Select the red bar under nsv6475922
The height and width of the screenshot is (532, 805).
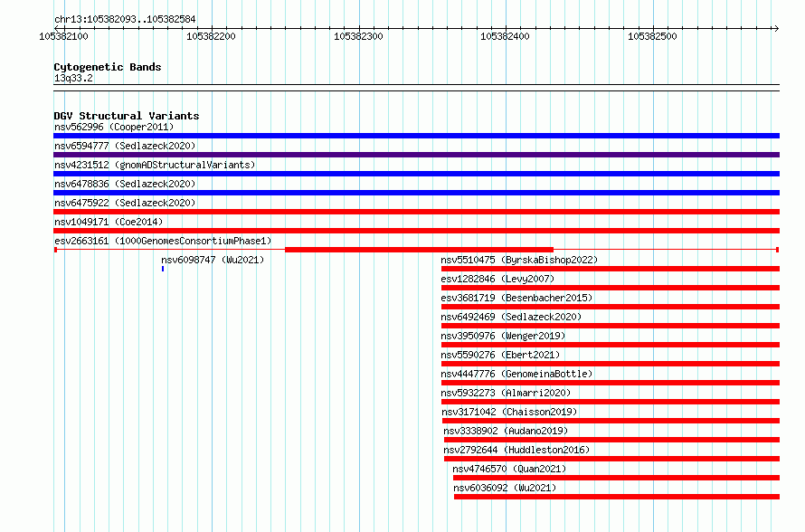pyautogui.click(x=416, y=212)
